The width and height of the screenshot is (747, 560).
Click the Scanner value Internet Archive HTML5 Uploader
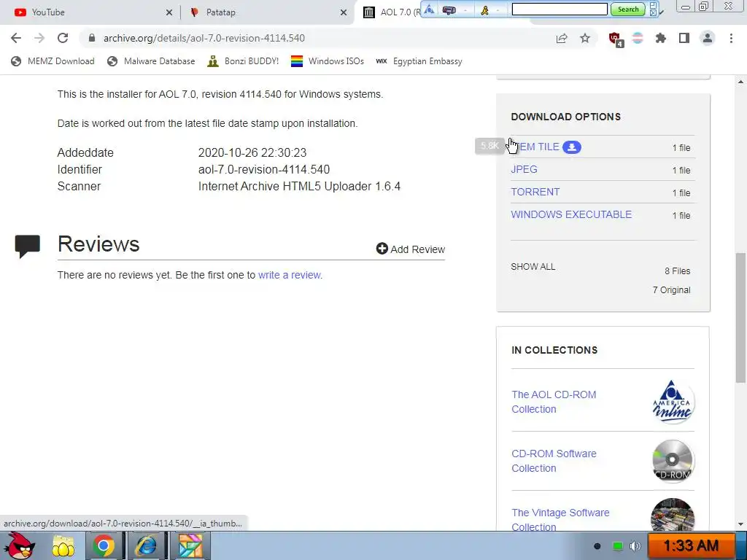point(299,186)
